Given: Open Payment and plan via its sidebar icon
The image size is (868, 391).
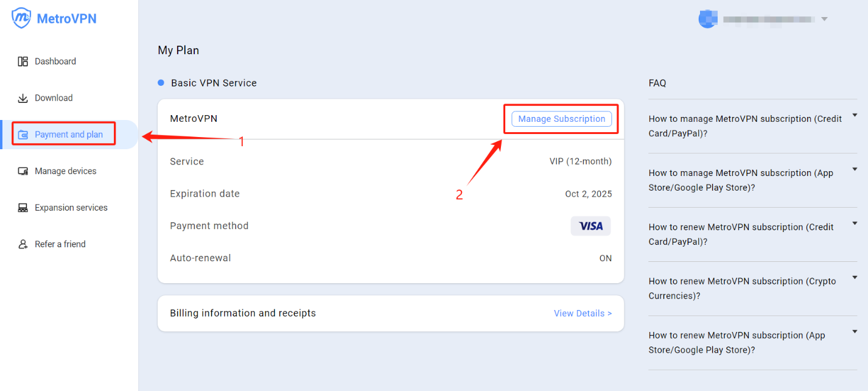Looking at the screenshot, I should pyautogui.click(x=23, y=133).
